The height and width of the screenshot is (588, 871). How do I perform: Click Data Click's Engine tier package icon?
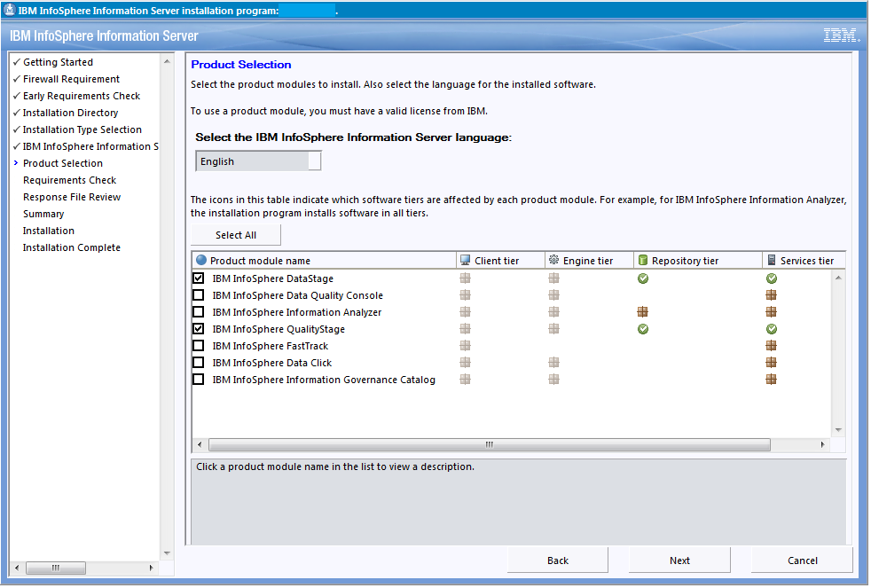[553, 363]
